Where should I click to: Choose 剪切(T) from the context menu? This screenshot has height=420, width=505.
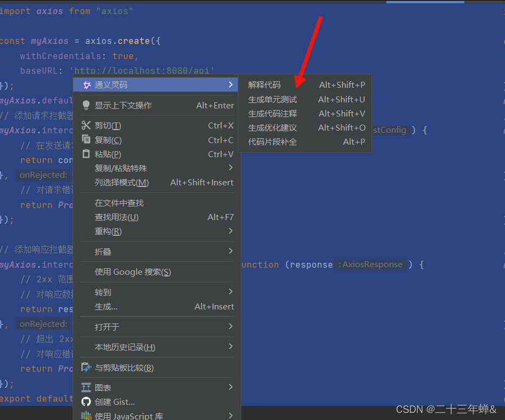[156, 126]
